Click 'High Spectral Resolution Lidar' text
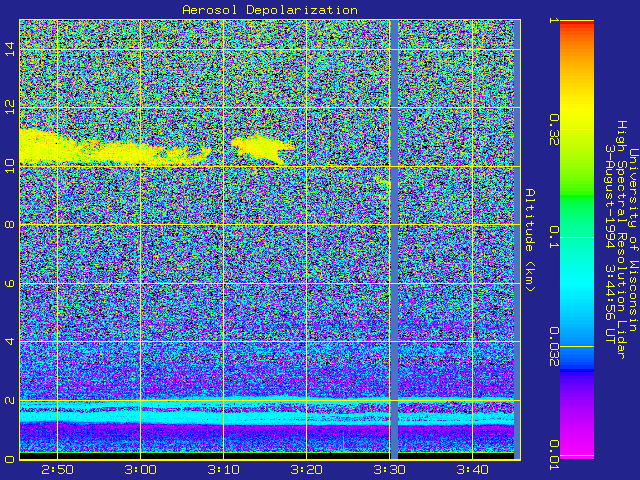 coord(622,240)
